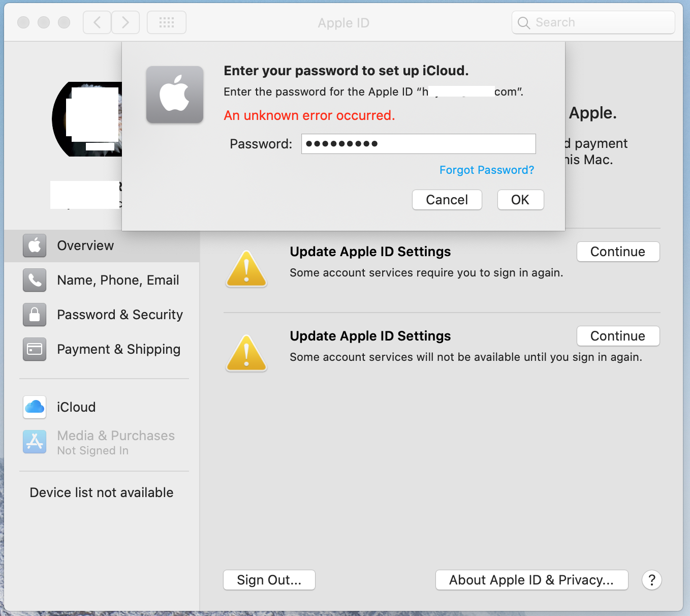This screenshot has width=690, height=616.
Task: Open Password & Security settings
Action: point(120,315)
